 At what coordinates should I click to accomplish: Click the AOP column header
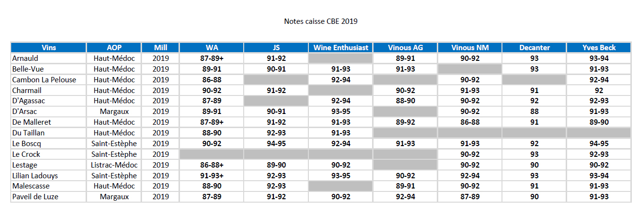click(114, 48)
